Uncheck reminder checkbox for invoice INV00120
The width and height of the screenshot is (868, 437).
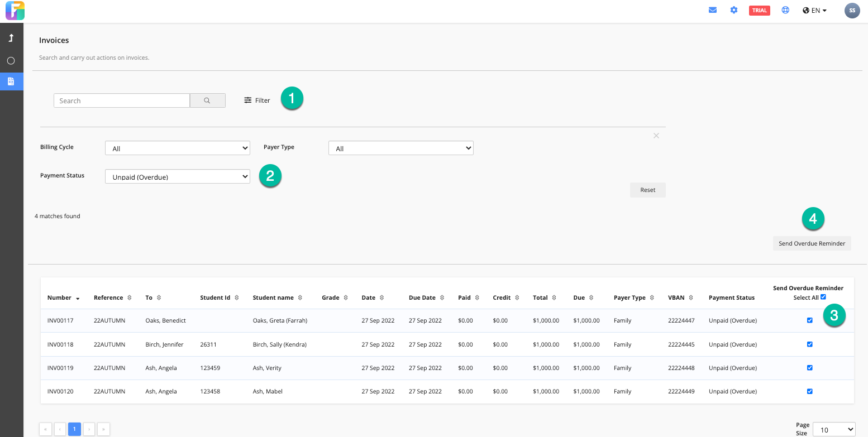pyautogui.click(x=810, y=391)
